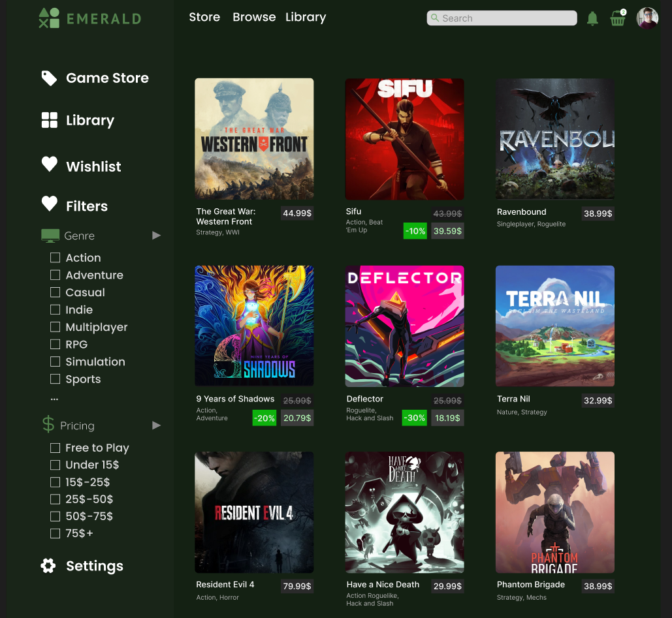The width and height of the screenshot is (672, 618).
Task: Click the 38.99$ price for Ravenbound
Action: 598,213
